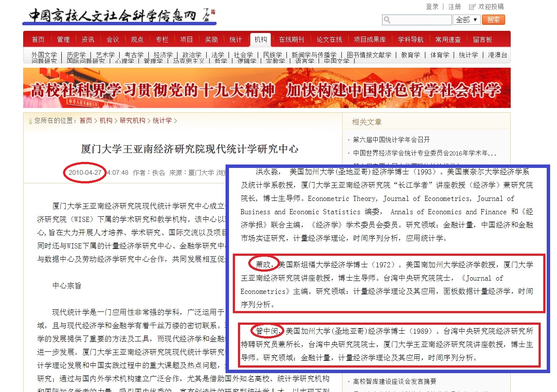Select the active 机构 navigation tab

point(261,39)
